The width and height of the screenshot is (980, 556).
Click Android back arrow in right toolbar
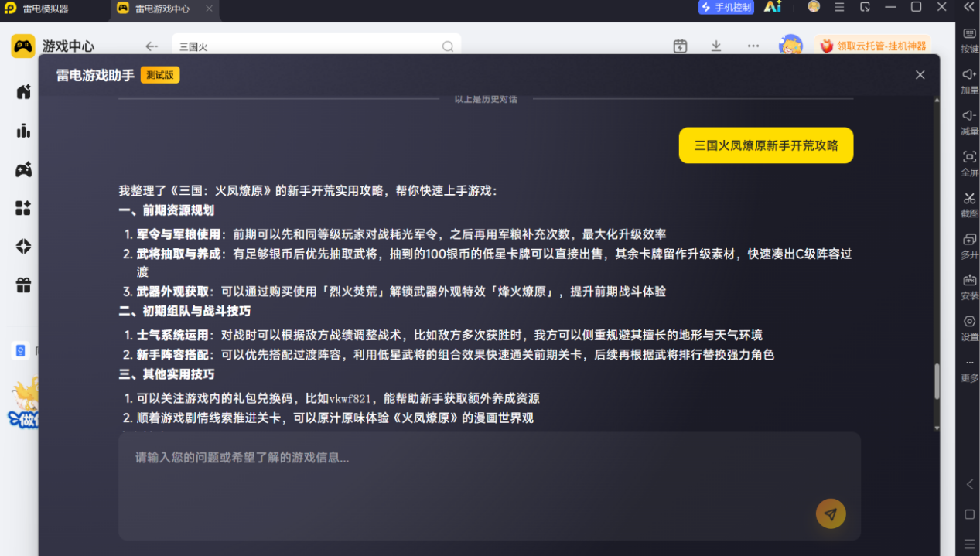969,484
